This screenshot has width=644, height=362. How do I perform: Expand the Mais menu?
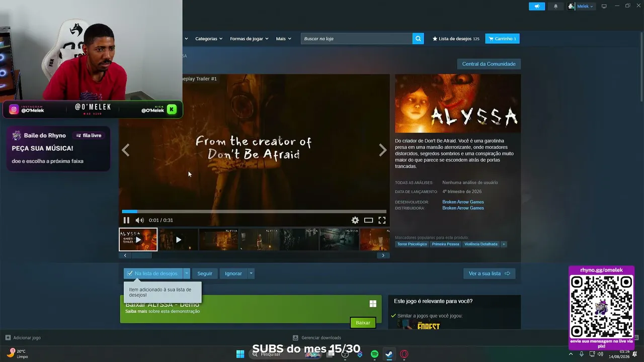(283, 39)
